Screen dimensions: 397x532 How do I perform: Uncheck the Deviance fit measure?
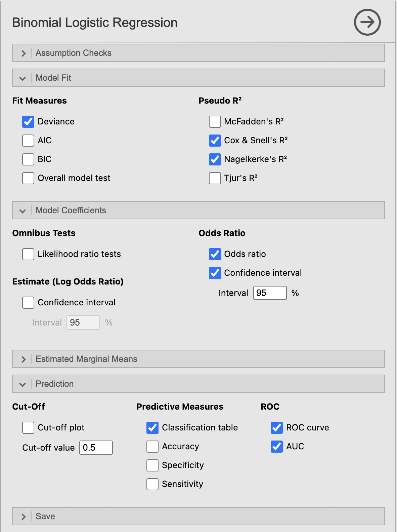[x=28, y=122]
